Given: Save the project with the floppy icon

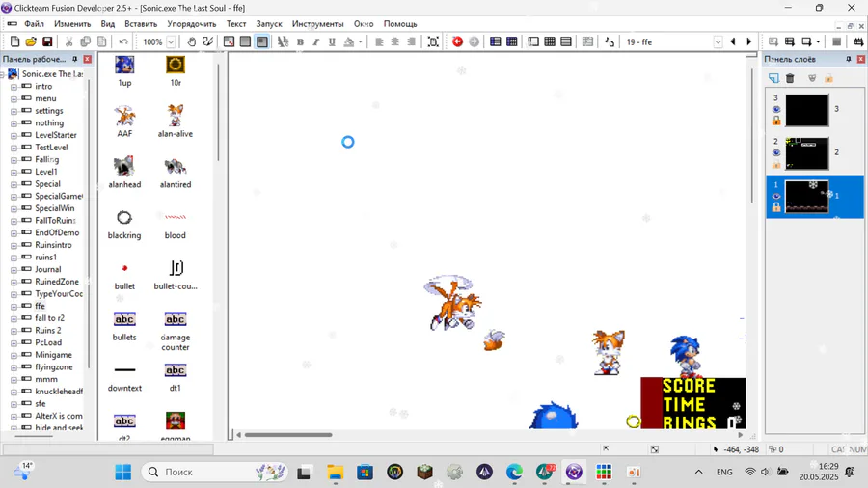Looking at the screenshot, I should [x=47, y=41].
